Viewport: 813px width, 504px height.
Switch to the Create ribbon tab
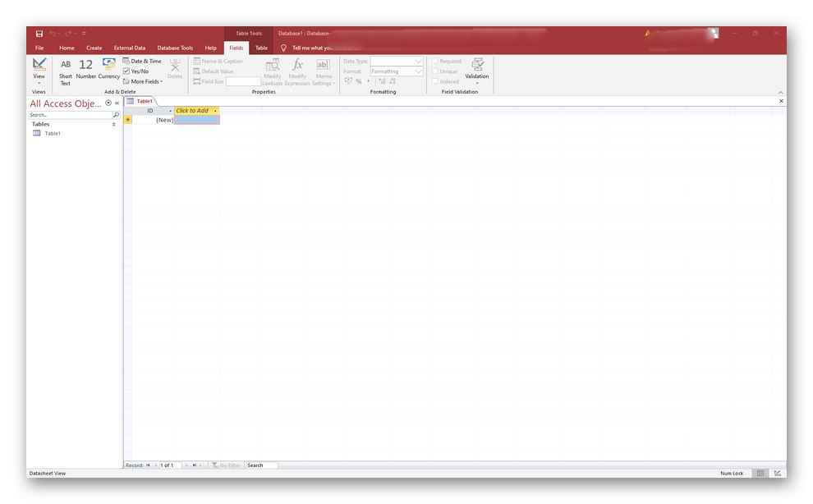(x=94, y=48)
